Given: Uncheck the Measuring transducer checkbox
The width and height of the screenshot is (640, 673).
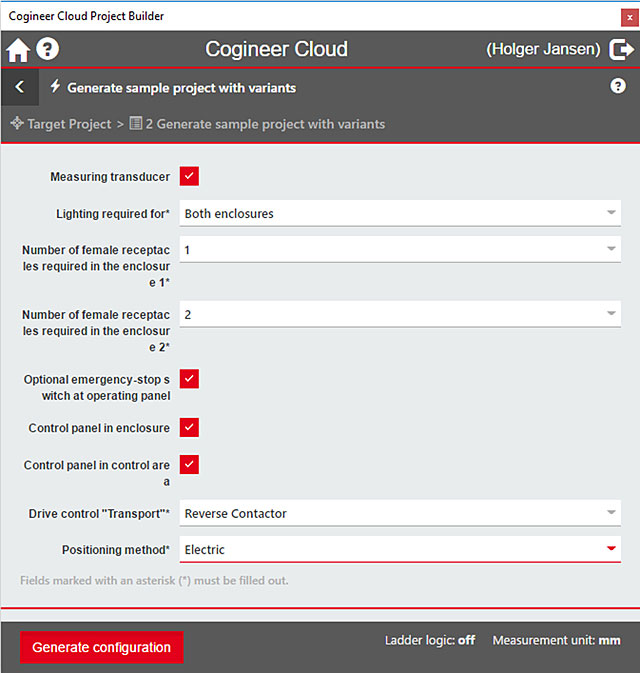Looking at the screenshot, I should (x=189, y=176).
